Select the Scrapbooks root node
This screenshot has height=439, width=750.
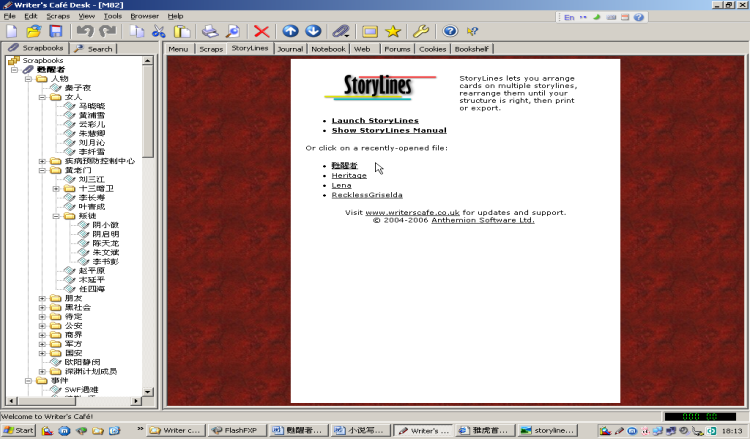[x=43, y=60]
